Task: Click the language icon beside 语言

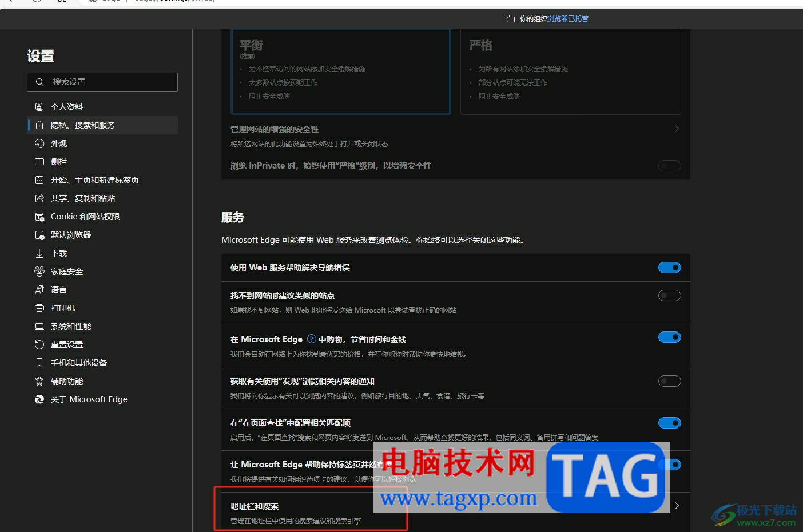Action: 39,290
